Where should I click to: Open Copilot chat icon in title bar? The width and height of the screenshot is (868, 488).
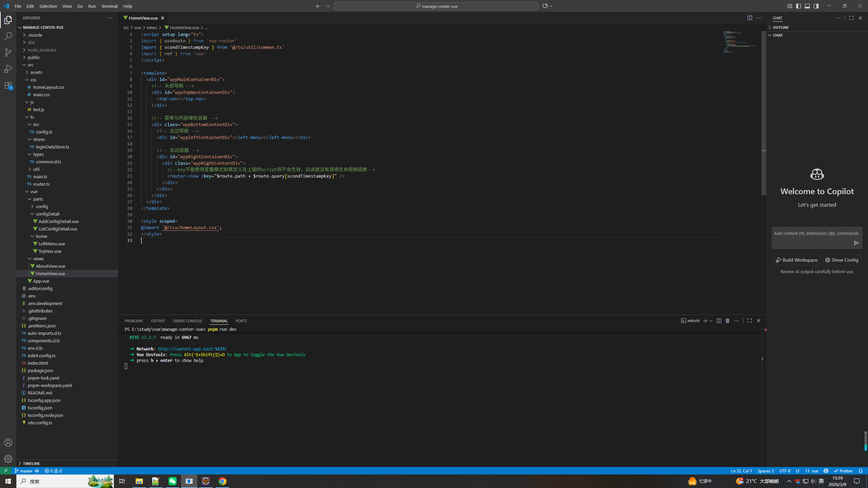tap(545, 6)
